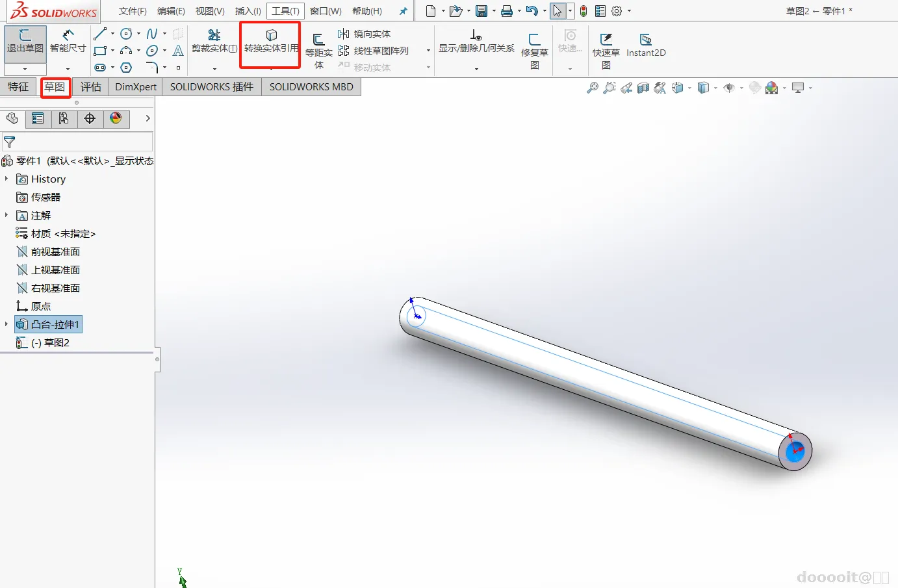Open the 窗口(W) menu

[326, 11]
